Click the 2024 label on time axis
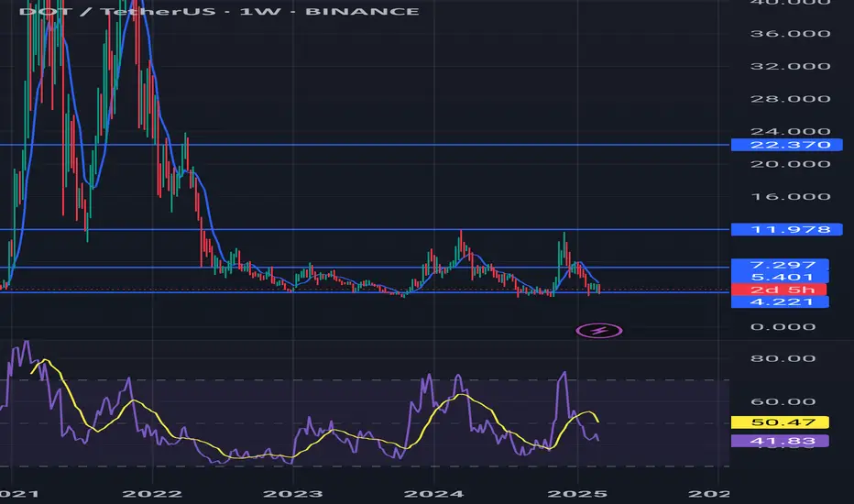 [x=434, y=494]
